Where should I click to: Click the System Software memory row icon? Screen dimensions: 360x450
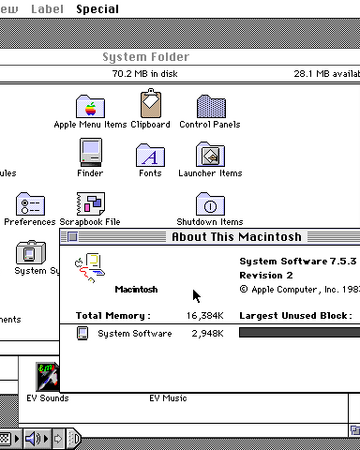tap(82, 333)
